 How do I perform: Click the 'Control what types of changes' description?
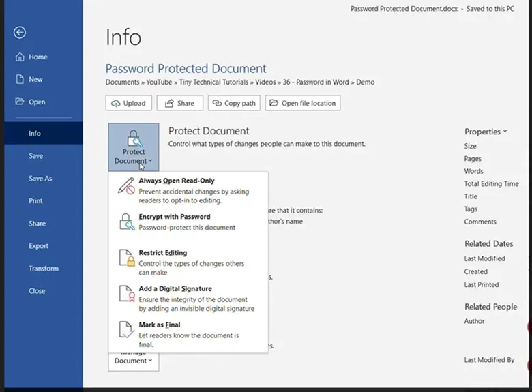[267, 144]
